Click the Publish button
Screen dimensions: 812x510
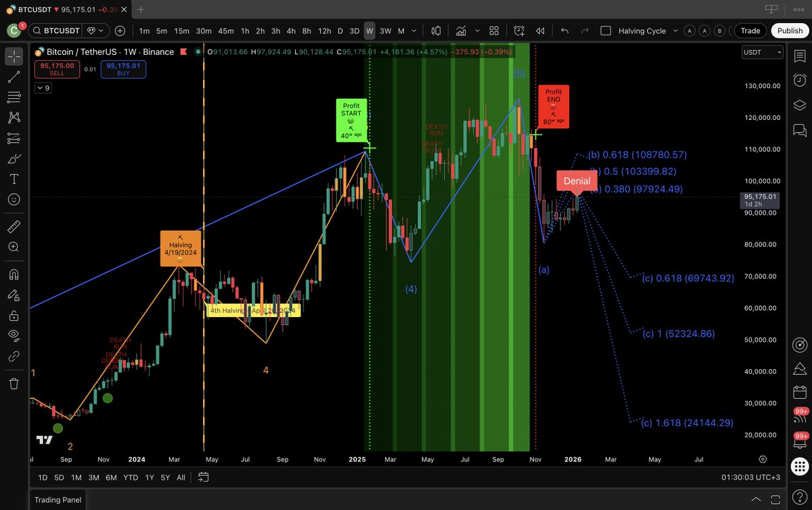tap(790, 30)
